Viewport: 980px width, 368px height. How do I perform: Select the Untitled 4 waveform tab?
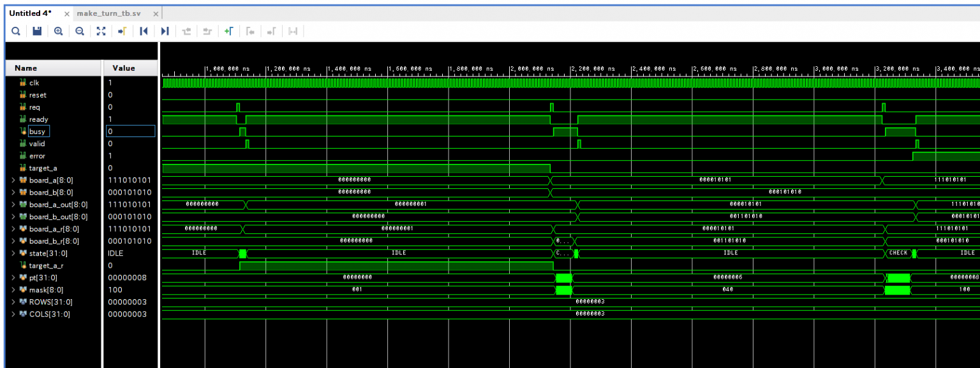(x=30, y=13)
